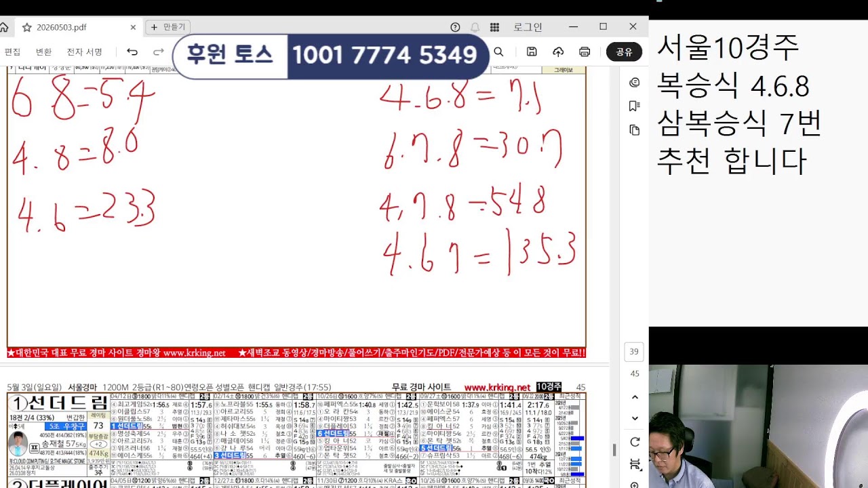
Task: Star the 20260503.pdf document
Action: [x=27, y=28]
